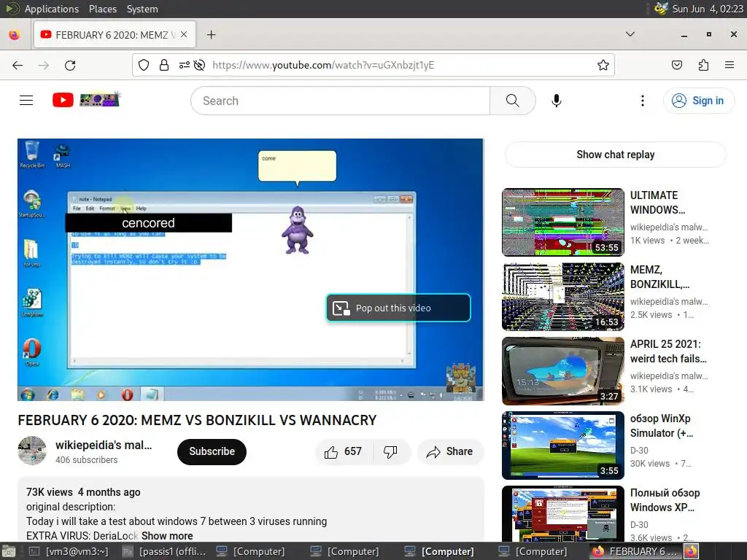The height and width of the screenshot is (560, 747).
Task: Open the YouTube guide hamburger menu
Action: 26,101
